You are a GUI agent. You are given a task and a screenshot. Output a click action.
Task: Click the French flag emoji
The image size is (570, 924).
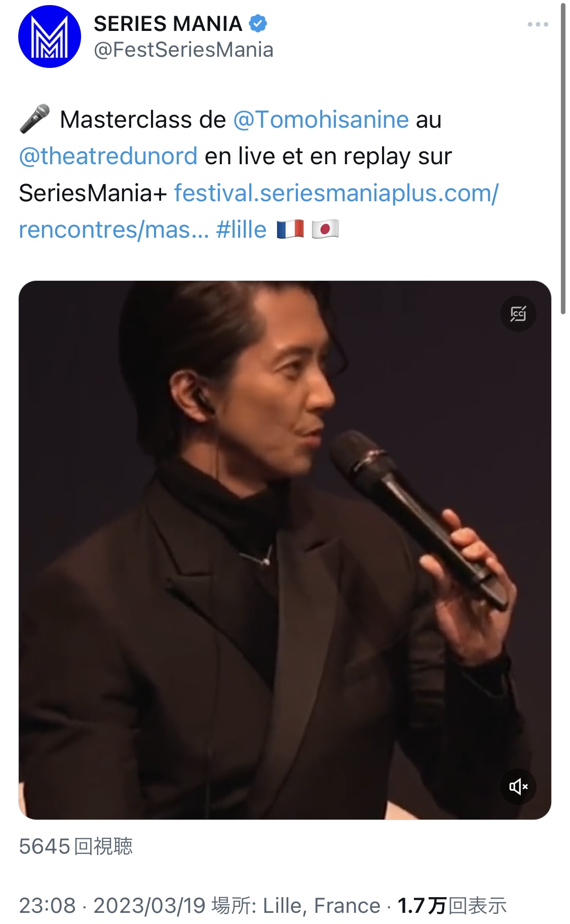click(x=290, y=229)
